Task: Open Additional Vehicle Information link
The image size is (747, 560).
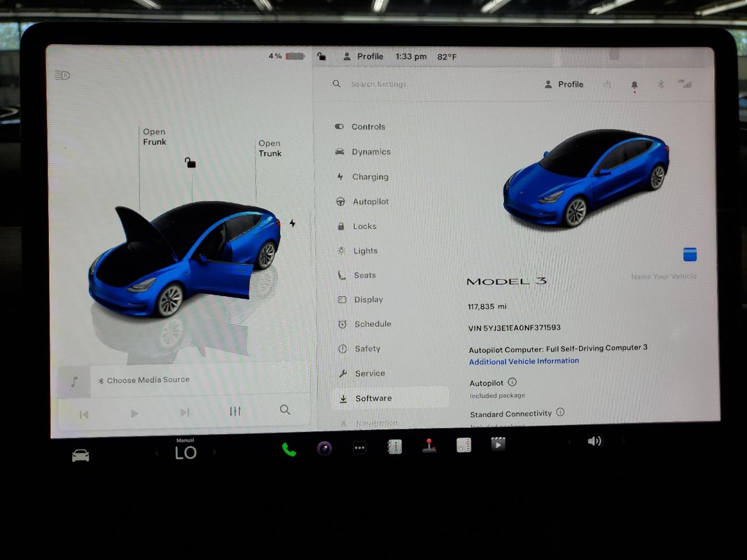Action: pyautogui.click(x=524, y=362)
